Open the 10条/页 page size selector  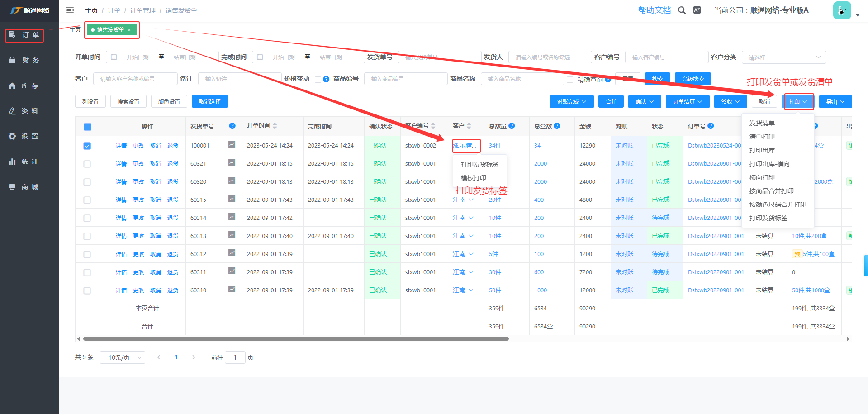[123, 357]
